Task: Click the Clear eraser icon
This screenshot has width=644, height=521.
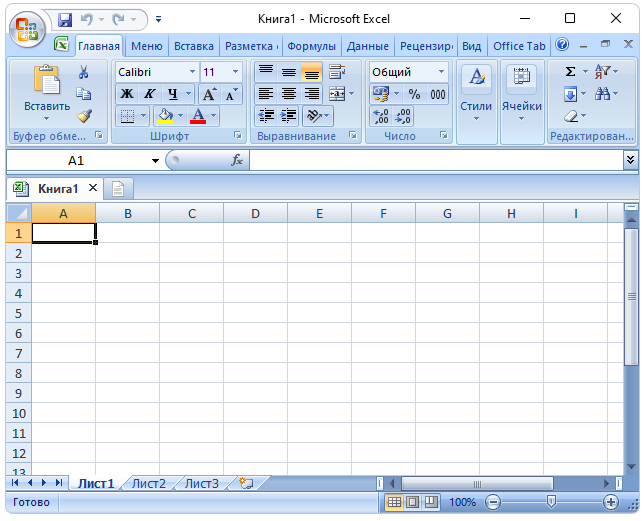Action: tap(571, 116)
